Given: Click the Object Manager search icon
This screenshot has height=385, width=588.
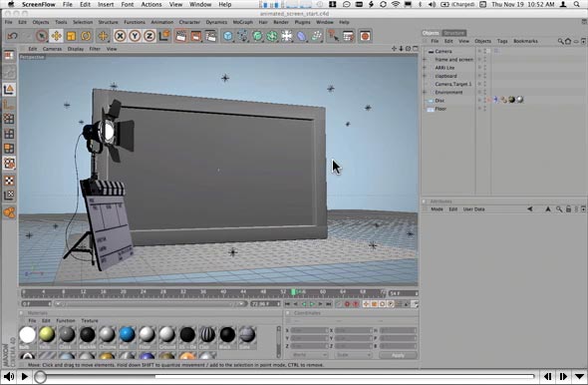Looking at the screenshot, I should coord(560,41).
